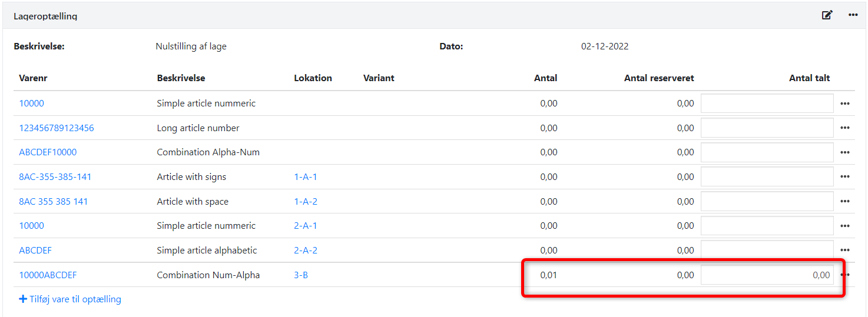868x317 pixels.
Task: Open row options for Article with signs
Action: coord(845,177)
